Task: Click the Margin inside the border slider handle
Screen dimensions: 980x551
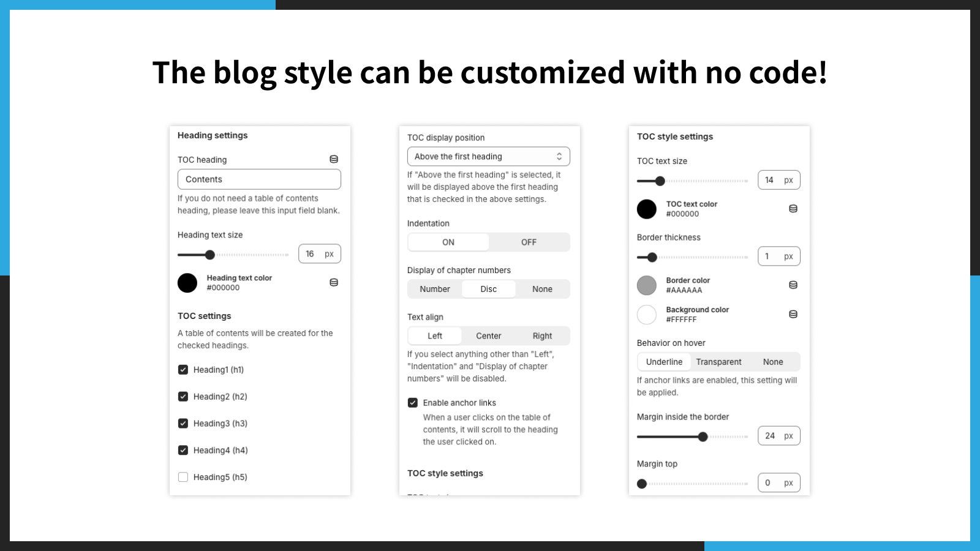Action: [x=703, y=437]
